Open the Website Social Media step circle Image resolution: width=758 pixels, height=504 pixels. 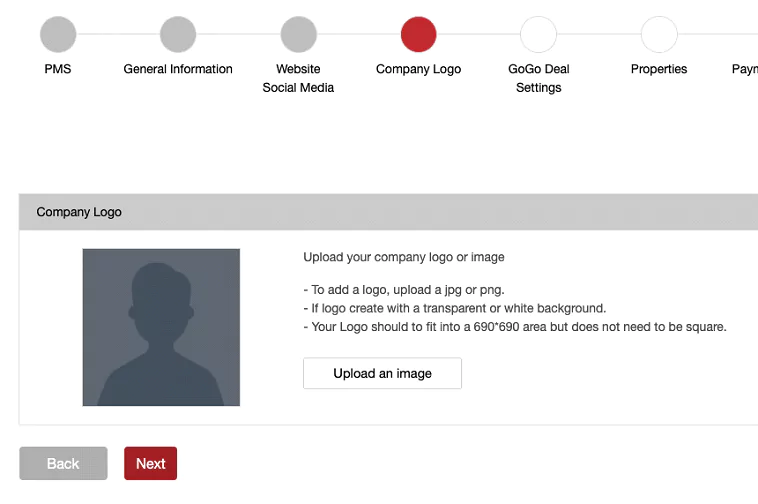[x=298, y=34]
